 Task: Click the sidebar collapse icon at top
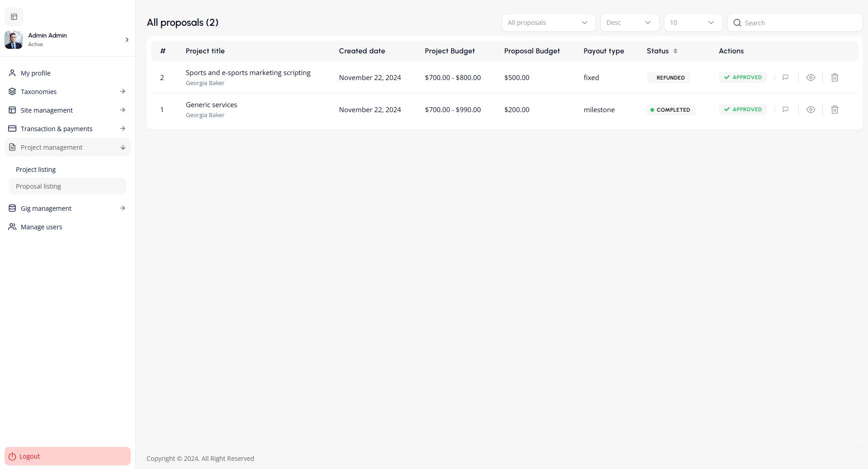14,17
